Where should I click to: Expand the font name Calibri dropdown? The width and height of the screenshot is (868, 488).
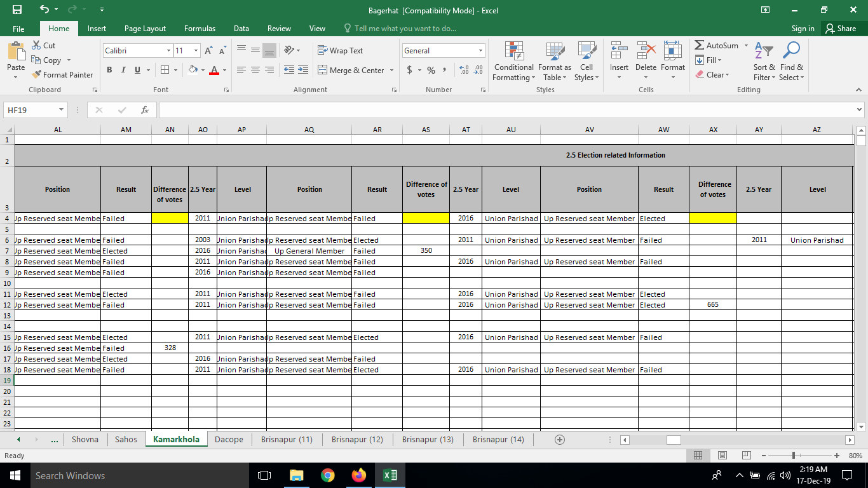click(168, 51)
